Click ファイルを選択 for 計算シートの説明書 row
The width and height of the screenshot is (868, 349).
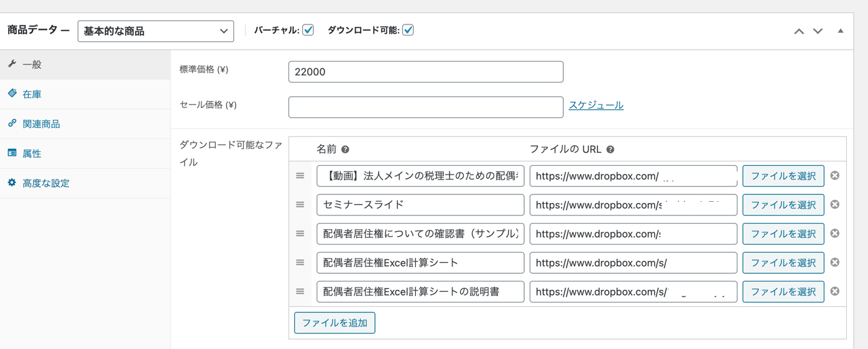[783, 291]
